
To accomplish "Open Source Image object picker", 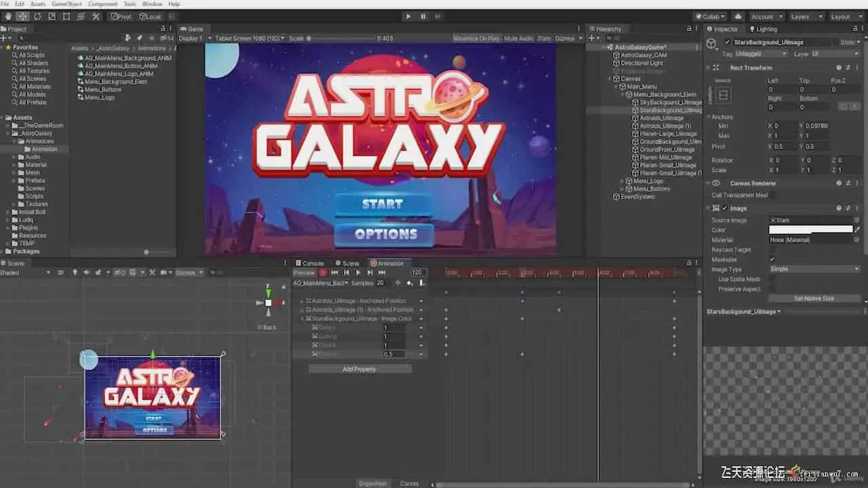I will point(856,220).
